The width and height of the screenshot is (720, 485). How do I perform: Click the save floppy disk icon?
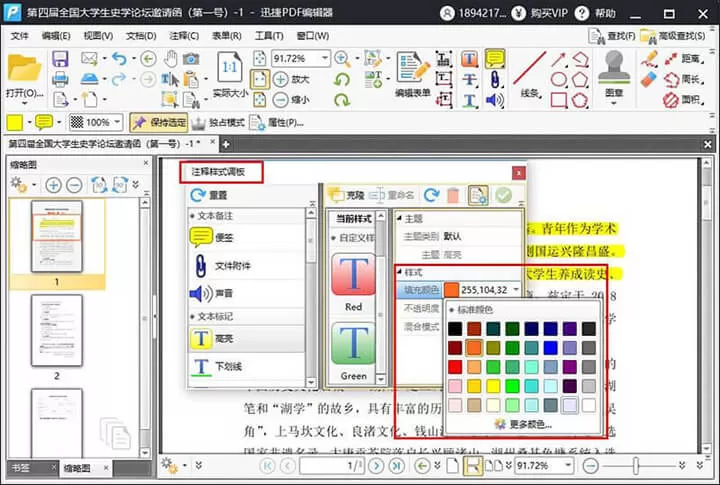(60, 59)
